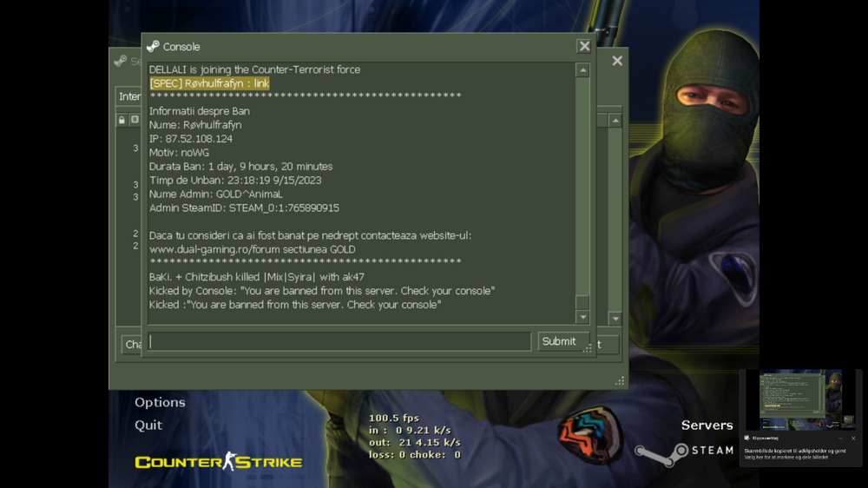Click the console scroll up arrow
This screenshot has width=868, height=488.
click(x=582, y=70)
